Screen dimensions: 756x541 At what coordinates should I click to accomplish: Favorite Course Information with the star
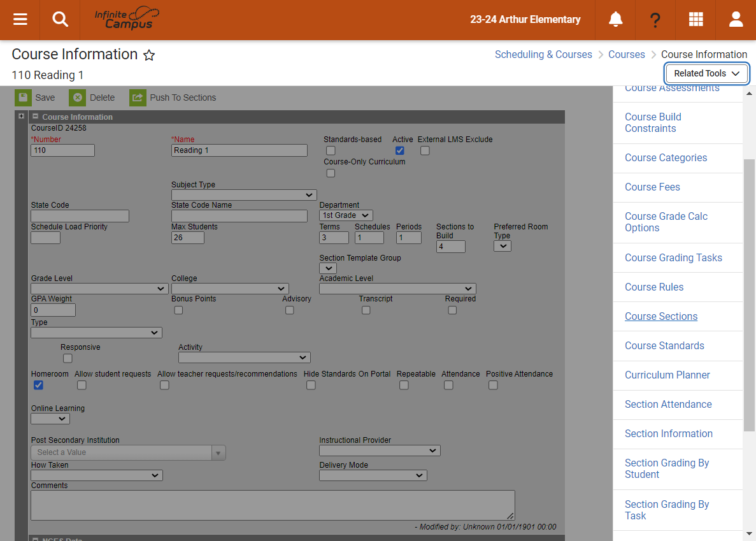coord(150,55)
